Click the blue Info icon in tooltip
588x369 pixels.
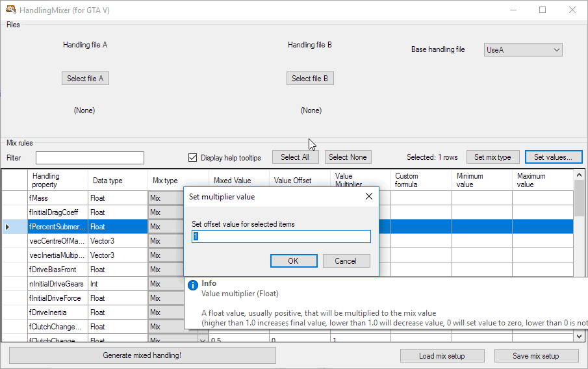click(x=193, y=285)
